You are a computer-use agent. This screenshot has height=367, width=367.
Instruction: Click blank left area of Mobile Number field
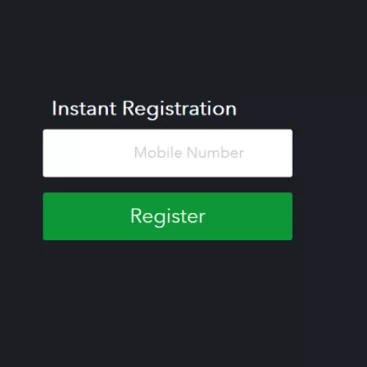click(x=87, y=153)
